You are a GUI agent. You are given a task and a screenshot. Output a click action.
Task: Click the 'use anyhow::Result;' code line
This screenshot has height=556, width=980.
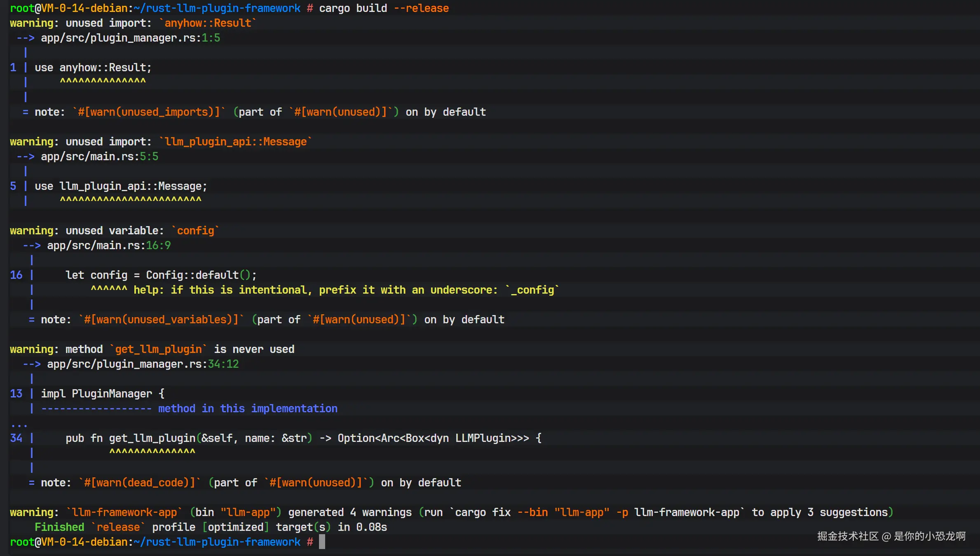click(93, 68)
